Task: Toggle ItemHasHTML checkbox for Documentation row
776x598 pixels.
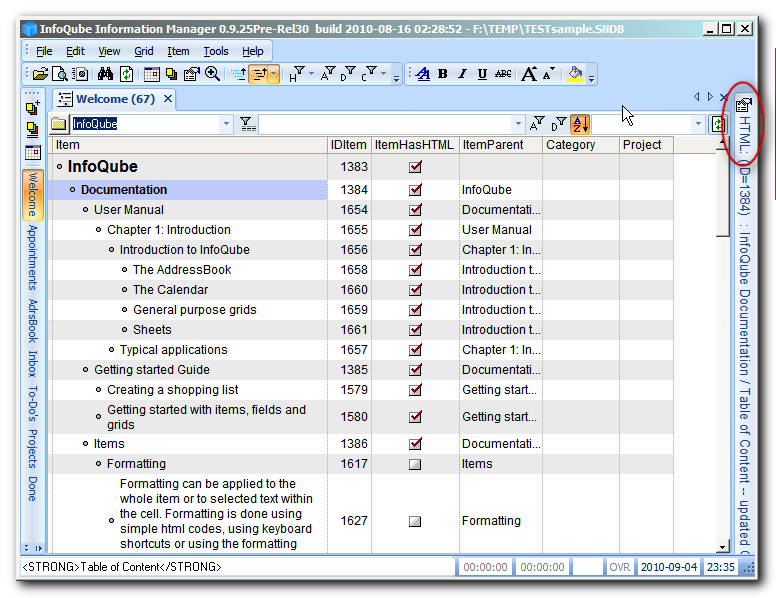Action: 415,190
